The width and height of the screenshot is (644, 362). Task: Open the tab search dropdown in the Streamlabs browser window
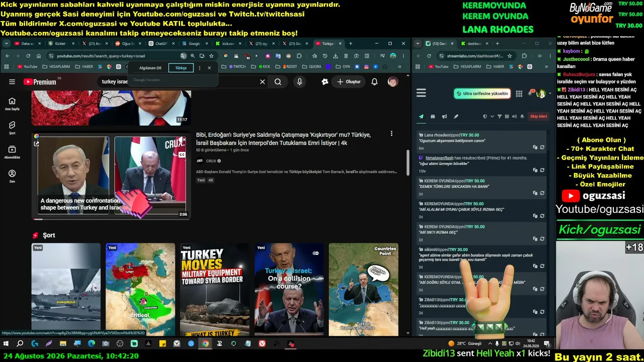418,44
